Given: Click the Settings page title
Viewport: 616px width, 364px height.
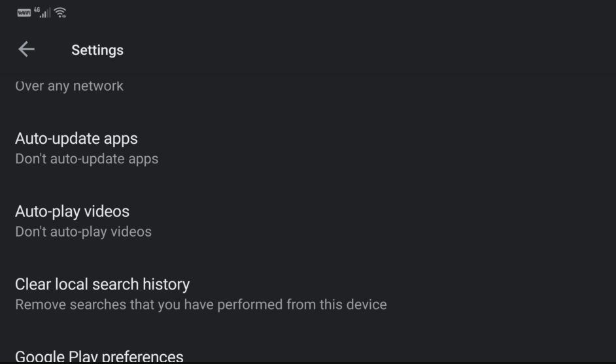Looking at the screenshot, I should click(x=97, y=50).
